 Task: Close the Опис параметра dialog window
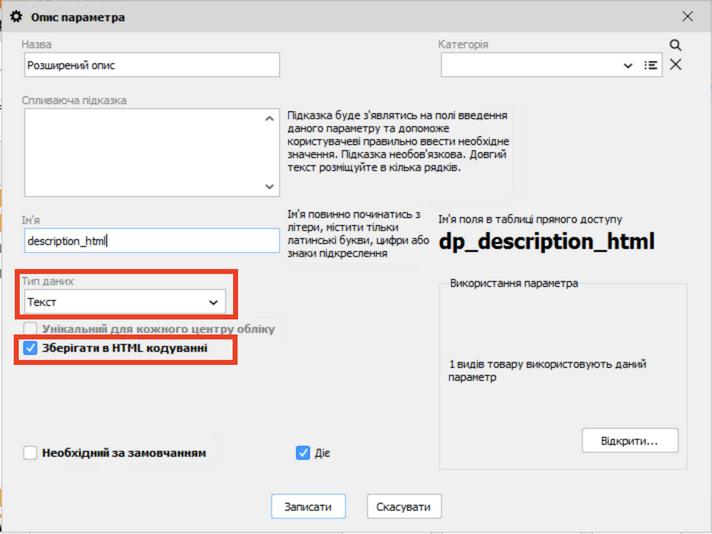(x=687, y=17)
